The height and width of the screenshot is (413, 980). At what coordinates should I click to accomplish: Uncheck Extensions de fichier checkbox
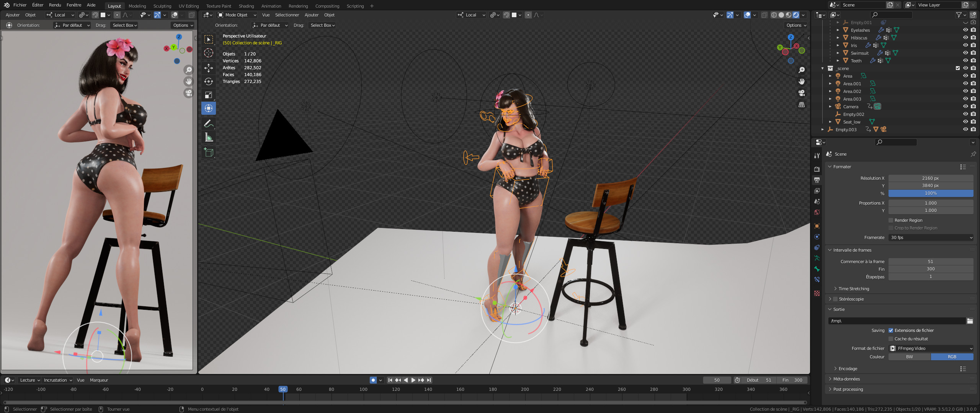coord(891,330)
